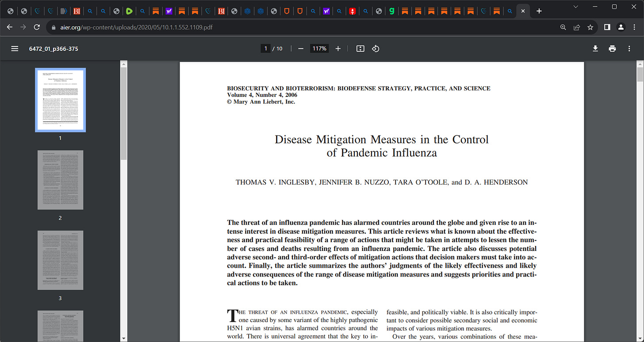Viewport: 644px width, 342px height.
Task: Open PDF viewer more actions menu
Action: click(629, 49)
